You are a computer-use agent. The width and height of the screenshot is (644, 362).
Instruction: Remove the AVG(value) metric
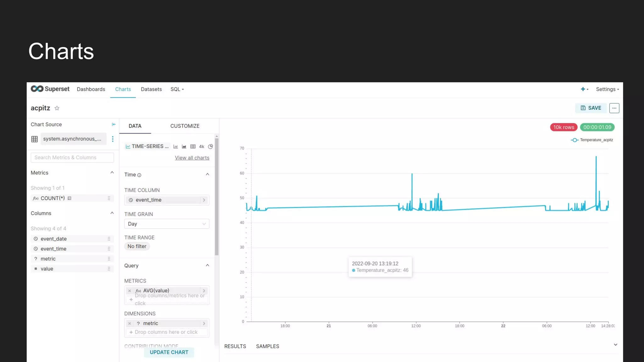130,291
